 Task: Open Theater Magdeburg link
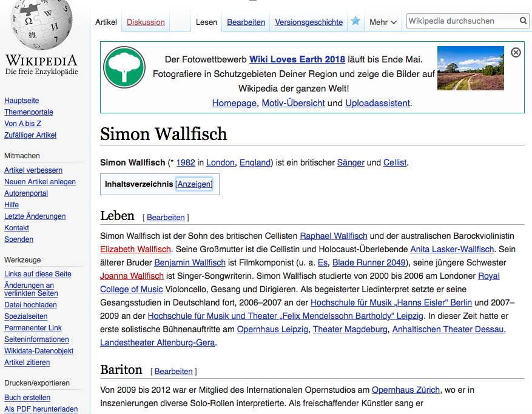coord(350,330)
